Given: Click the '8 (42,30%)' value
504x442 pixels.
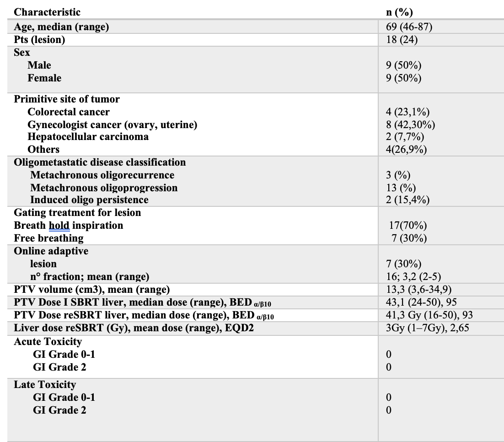Looking at the screenshot, I should coord(410,125).
